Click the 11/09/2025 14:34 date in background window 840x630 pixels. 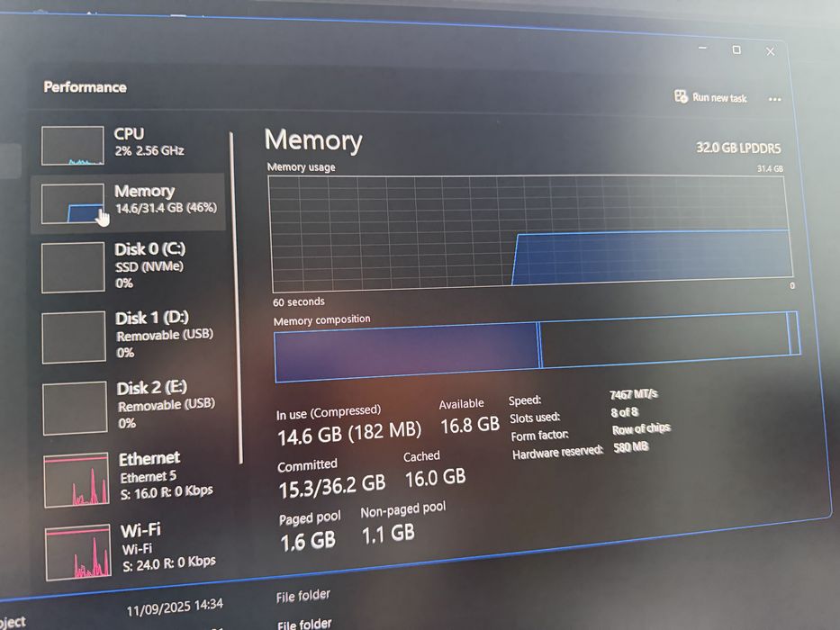click(x=175, y=607)
